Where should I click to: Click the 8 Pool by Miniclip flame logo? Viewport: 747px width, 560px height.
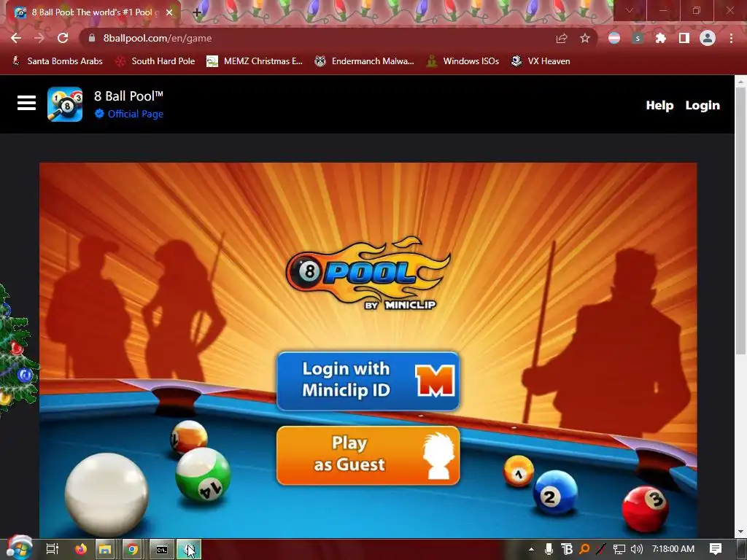[x=368, y=274]
